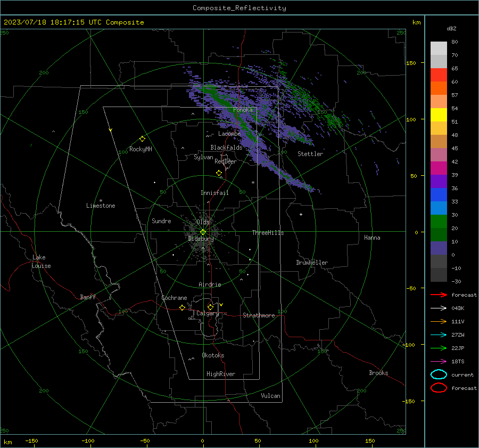Click the Sylvan label on map
Screen dimensions: 479x448
pyautogui.click(x=203, y=157)
